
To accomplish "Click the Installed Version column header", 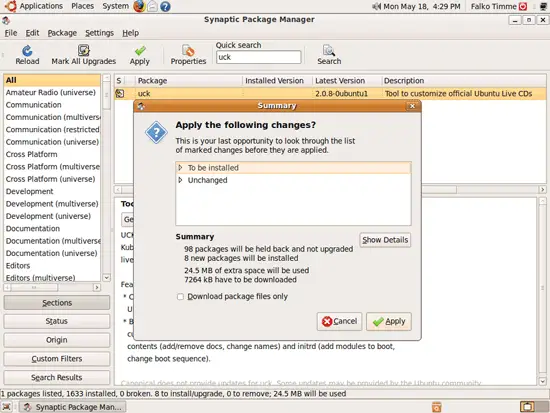I will pyautogui.click(x=277, y=81).
